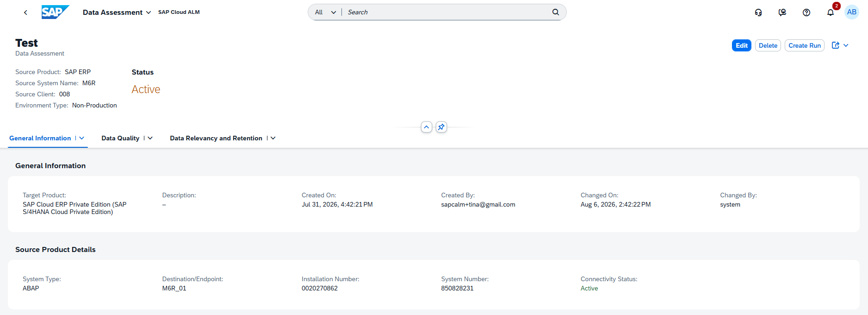868x315 pixels.
Task: Click the Source Product Details heading
Action: pyautogui.click(x=56, y=249)
